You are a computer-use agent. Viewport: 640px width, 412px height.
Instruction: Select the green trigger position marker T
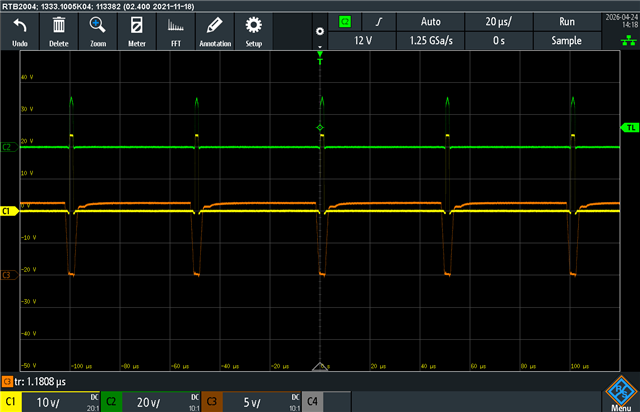(x=320, y=58)
